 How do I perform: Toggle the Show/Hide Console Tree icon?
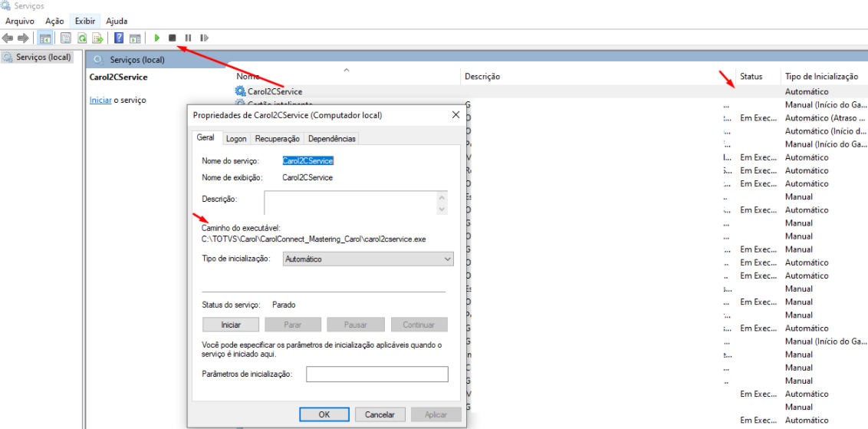(45, 38)
